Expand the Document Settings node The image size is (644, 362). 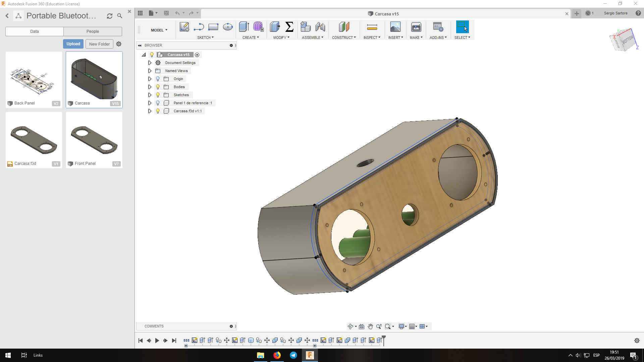point(150,63)
